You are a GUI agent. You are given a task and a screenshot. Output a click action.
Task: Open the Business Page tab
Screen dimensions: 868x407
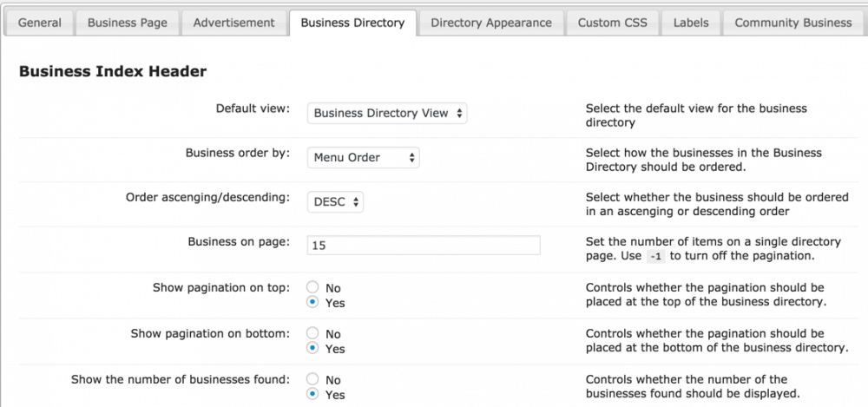[128, 23]
